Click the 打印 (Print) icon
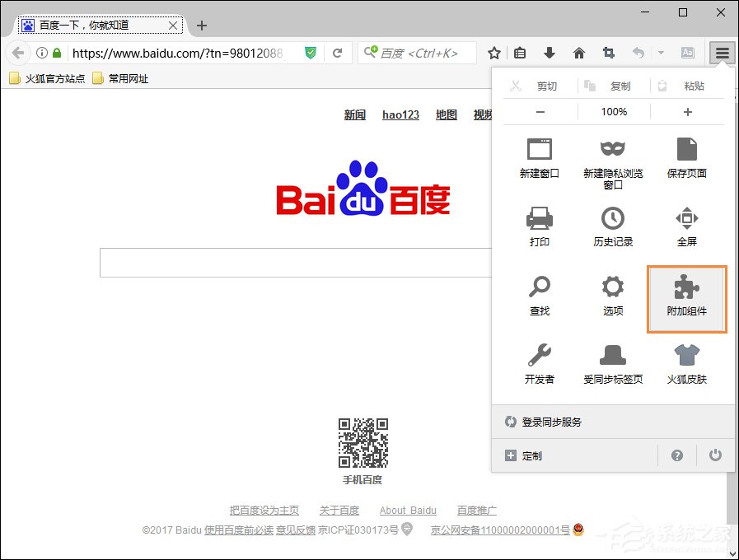The height and width of the screenshot is (560, 739). (540, 222)
